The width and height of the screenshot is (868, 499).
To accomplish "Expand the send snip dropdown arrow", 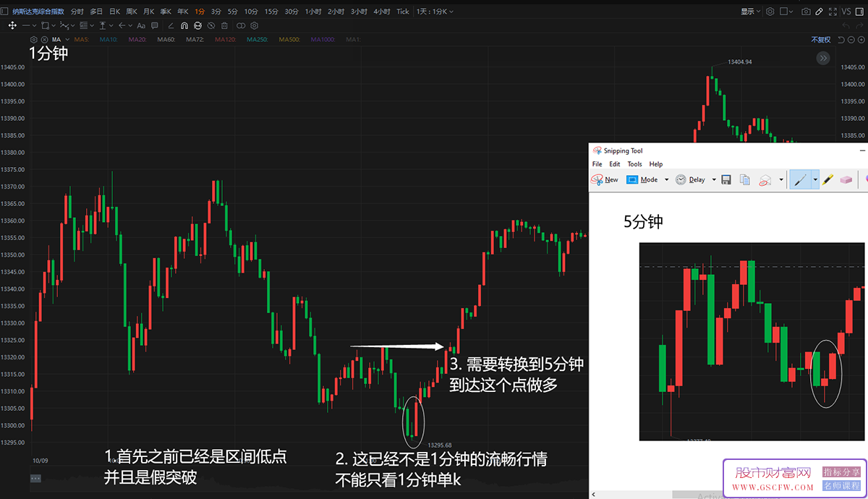I will (781, 179).
